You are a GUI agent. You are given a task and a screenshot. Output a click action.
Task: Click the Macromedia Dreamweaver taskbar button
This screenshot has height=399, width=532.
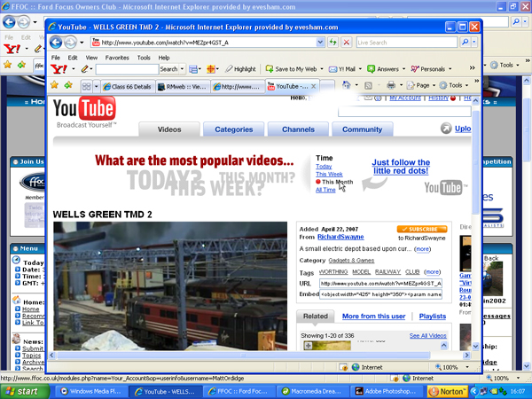pos(313,391)
